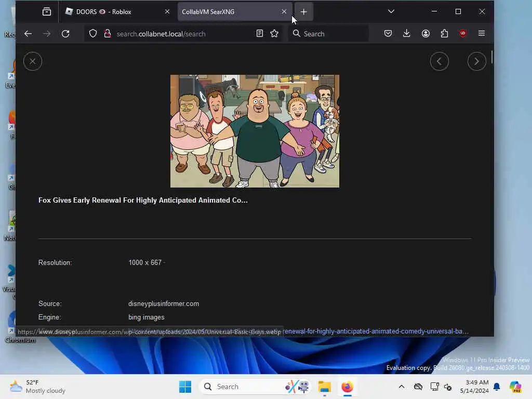532x399 pixels.
Task: Close the image detail view
Action: pos(33,61)
